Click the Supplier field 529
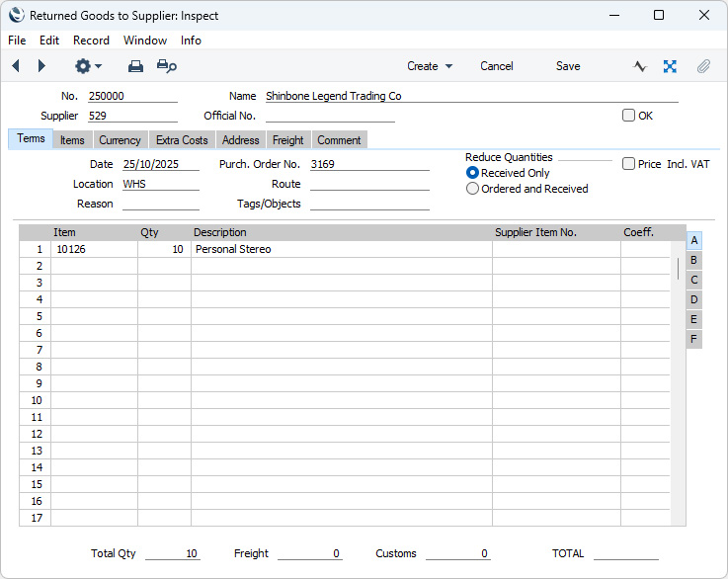Viewport: 728px width, 579px height. click(x=132, y=116)
